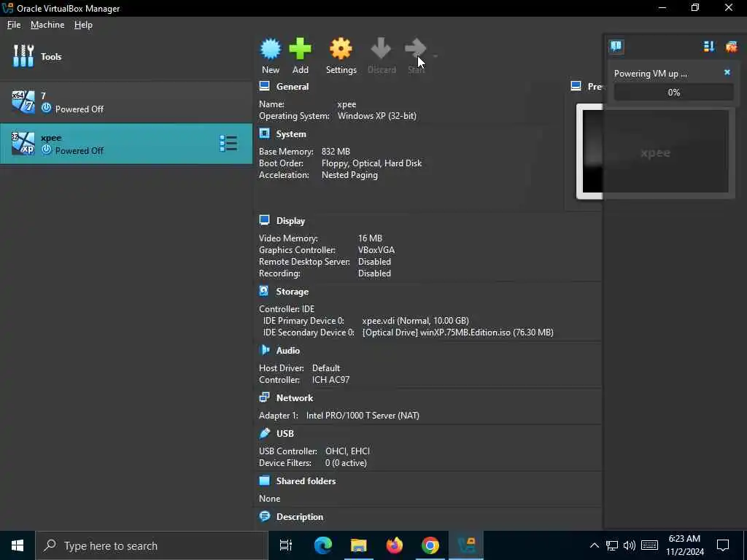
Task: Click the green Add machine icon
Action: click(x=300, y=49)
